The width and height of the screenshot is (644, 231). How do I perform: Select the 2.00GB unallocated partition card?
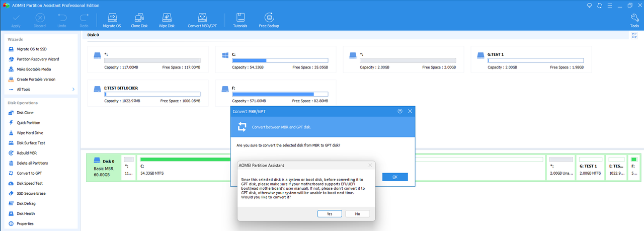403,60
